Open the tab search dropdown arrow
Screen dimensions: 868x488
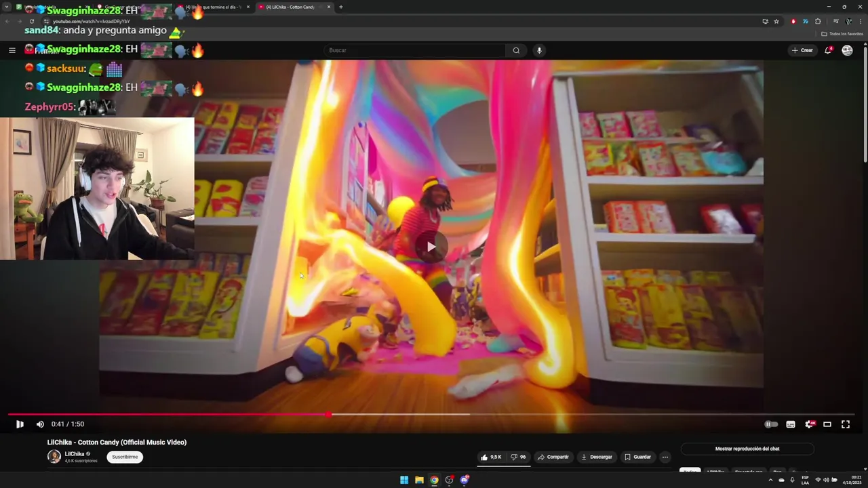pos(7,7)
